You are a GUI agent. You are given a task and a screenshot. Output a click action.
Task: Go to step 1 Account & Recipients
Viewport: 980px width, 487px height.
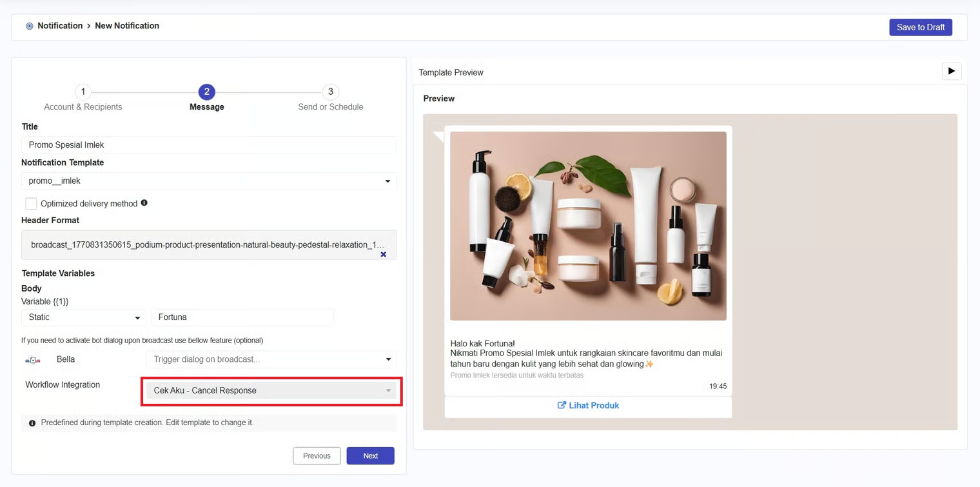(83, 92)
